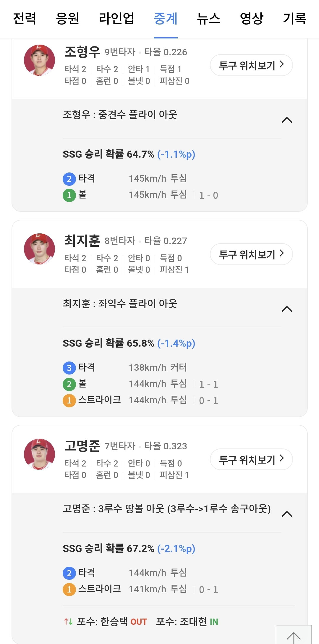Click the catcher substitution arrows icon
The width and height of the screenshot is (319, 644).
(x=68, y=622)
